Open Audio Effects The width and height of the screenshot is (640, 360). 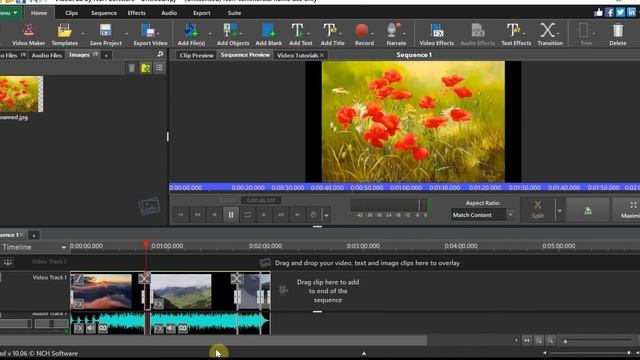coord(478,34)
